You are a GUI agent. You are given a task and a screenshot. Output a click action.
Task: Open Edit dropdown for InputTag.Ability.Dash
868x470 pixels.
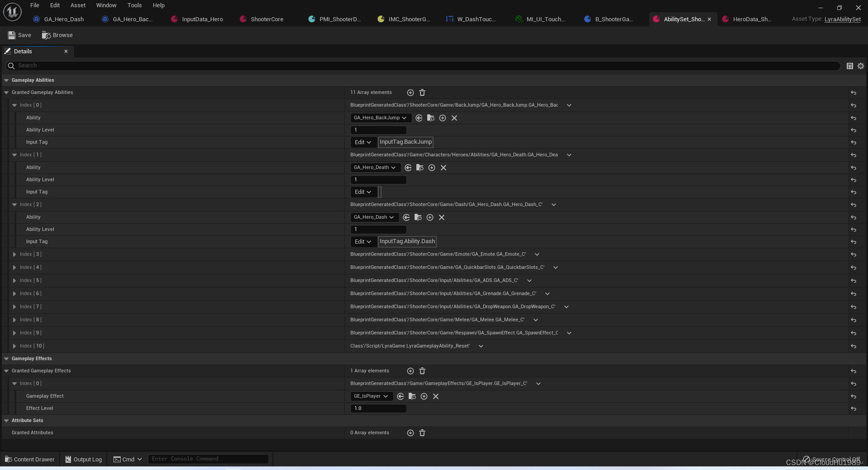coord(363,242)
